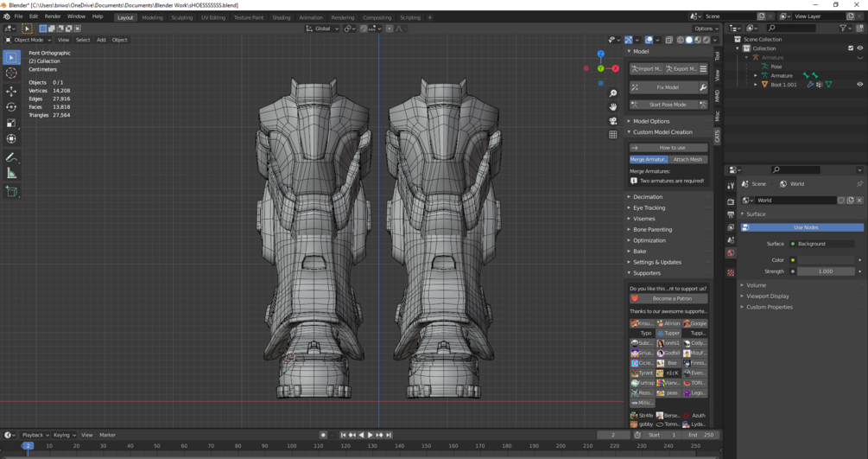Expand the Viewport Display section
Viewport: 868px width, 459px height.
pos(768,296)
